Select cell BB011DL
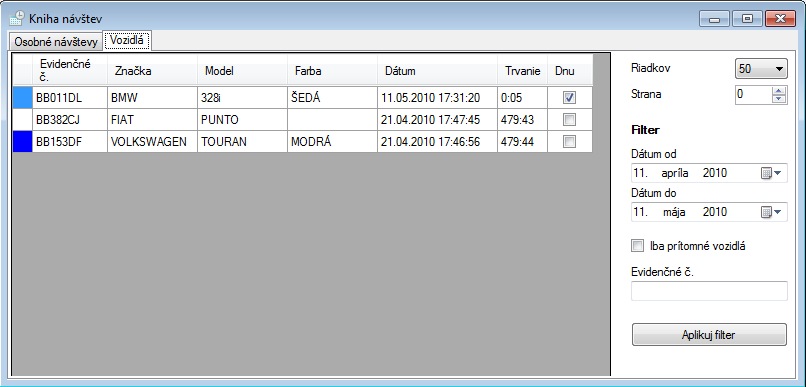806x387 pixels. click(69, 98)
